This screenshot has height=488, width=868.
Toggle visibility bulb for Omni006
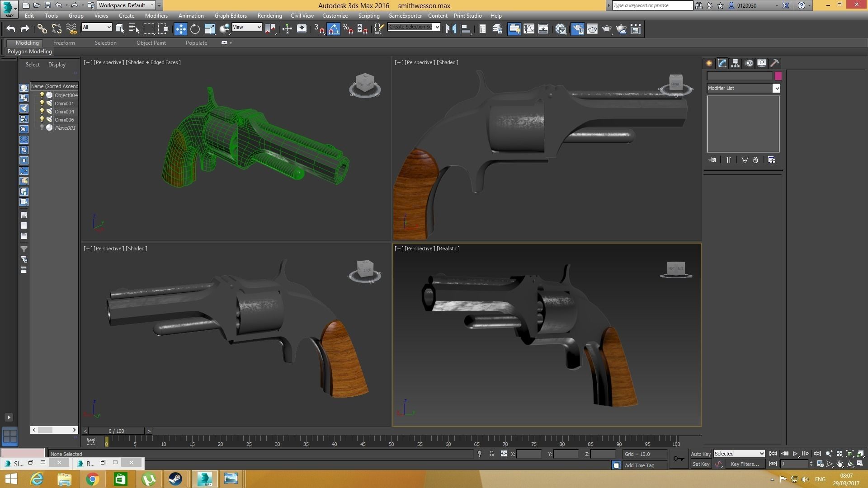42,119
